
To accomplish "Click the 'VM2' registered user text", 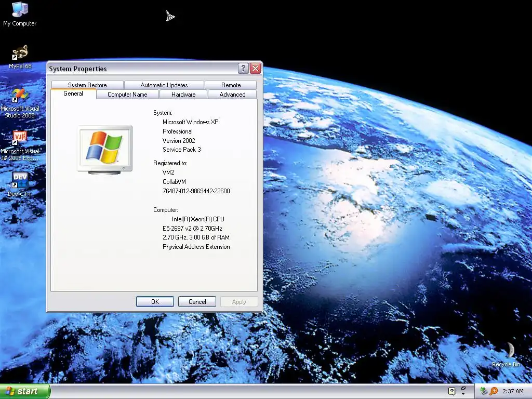I will pyautogui.click(x=168, y=172).
